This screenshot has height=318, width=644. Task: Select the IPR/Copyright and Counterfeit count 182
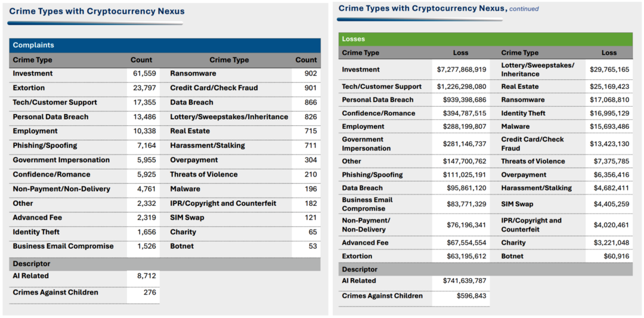click(x=306, y=203)
